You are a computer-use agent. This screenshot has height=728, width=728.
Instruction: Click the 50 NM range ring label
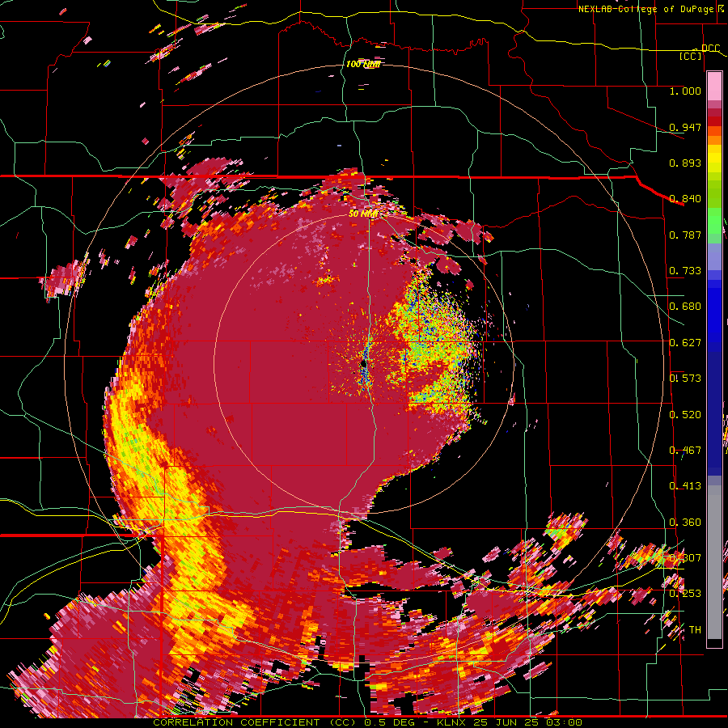pyautogui.click(x=362, y=214)
